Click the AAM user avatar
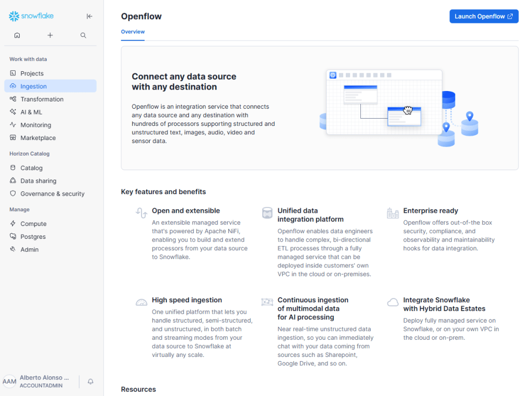Screen dimensions: 532x396 9,381
